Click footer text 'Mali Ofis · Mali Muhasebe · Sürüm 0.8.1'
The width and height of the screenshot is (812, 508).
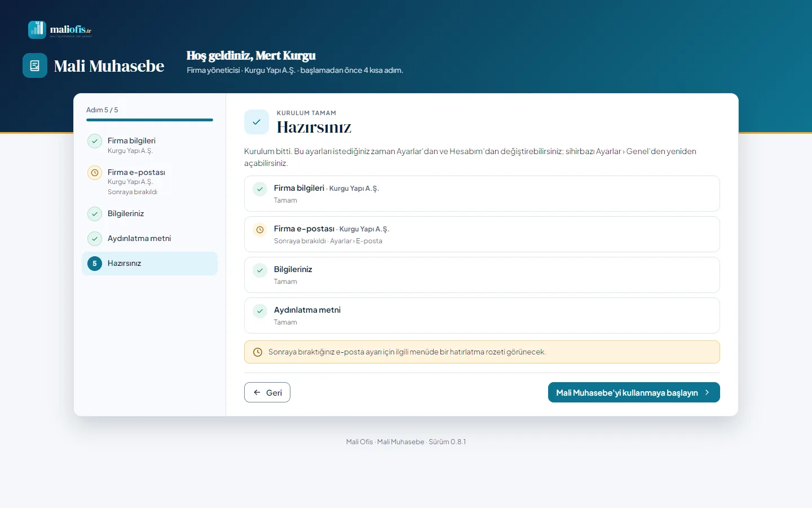pyautogui.click(x=406, y=442)
